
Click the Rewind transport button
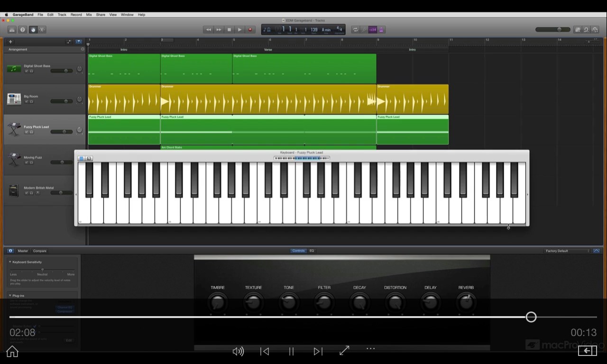(208, 30)
